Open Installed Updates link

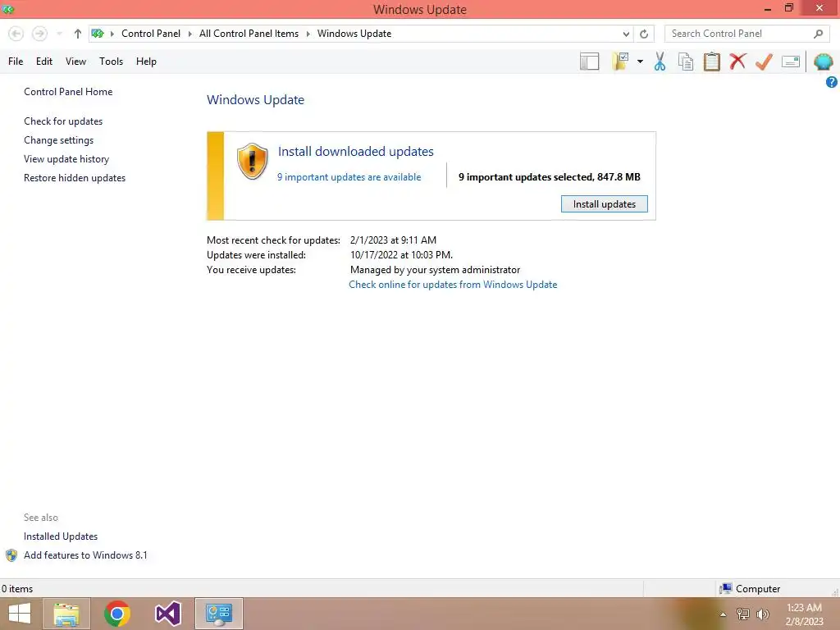click(x=61, y=536)
